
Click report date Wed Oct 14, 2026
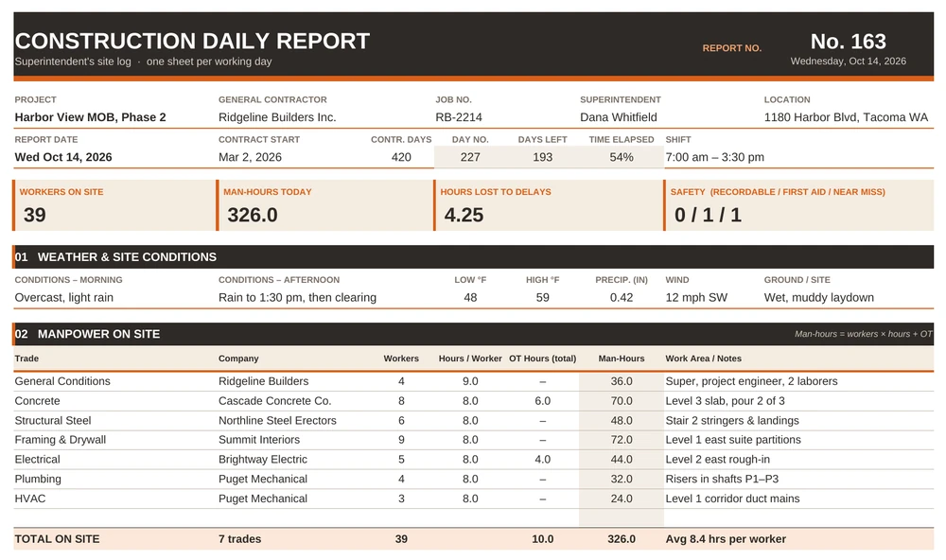coord(63,157)
